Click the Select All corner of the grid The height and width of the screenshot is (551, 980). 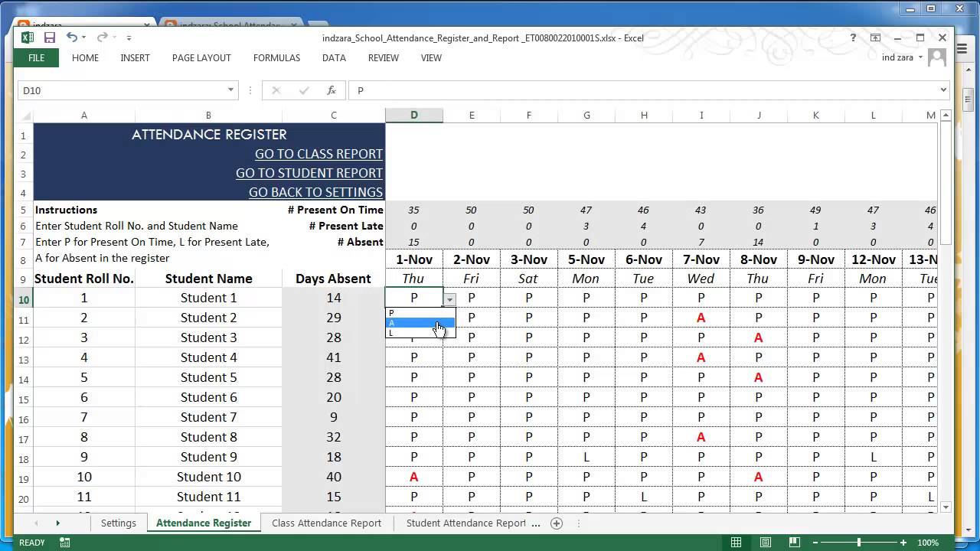[x=24, y=116]
